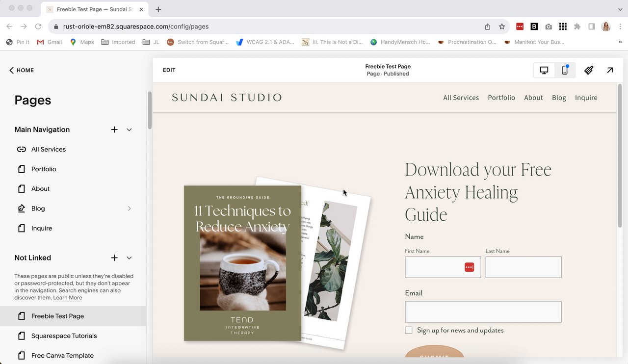628x364 pixels.
Task: Open the JL bookmarks folder
Action: pyautogui.click(x=151, y=42)
